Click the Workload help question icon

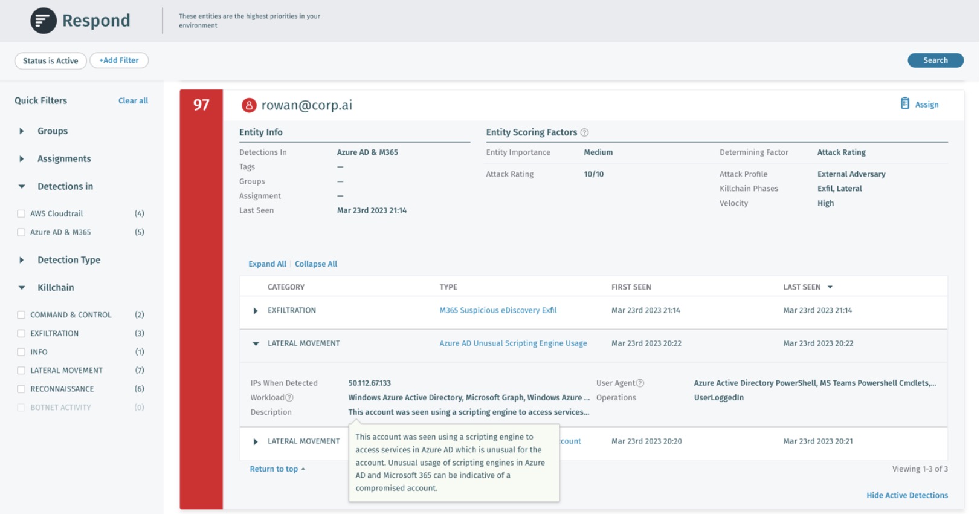point(289,398)
